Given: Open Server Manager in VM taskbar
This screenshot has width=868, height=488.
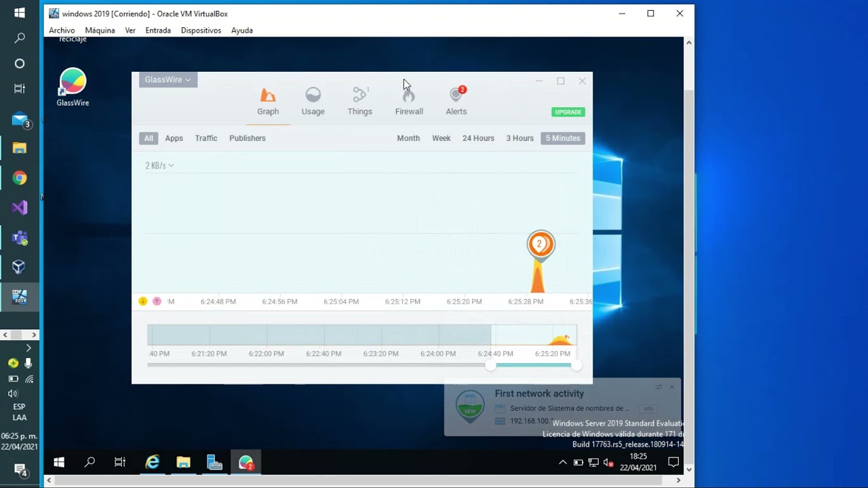Looking at the screenshot, I should pyautogui.click(x=214, y=462).
